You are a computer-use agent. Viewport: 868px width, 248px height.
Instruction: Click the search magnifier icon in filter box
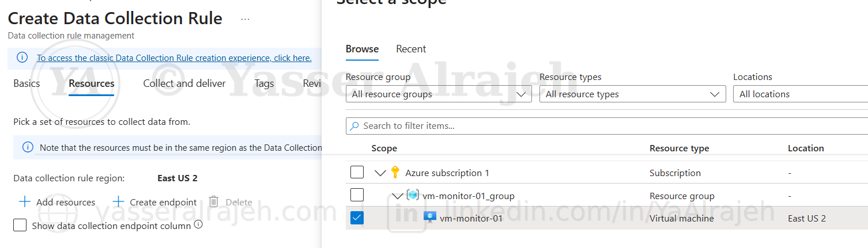pyautogui.click(x=354, y=125)
